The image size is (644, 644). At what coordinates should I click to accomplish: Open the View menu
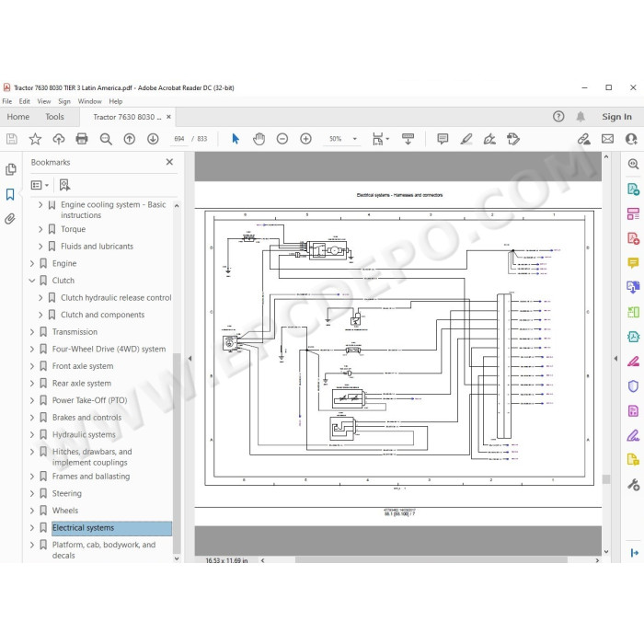pos(43,101)
